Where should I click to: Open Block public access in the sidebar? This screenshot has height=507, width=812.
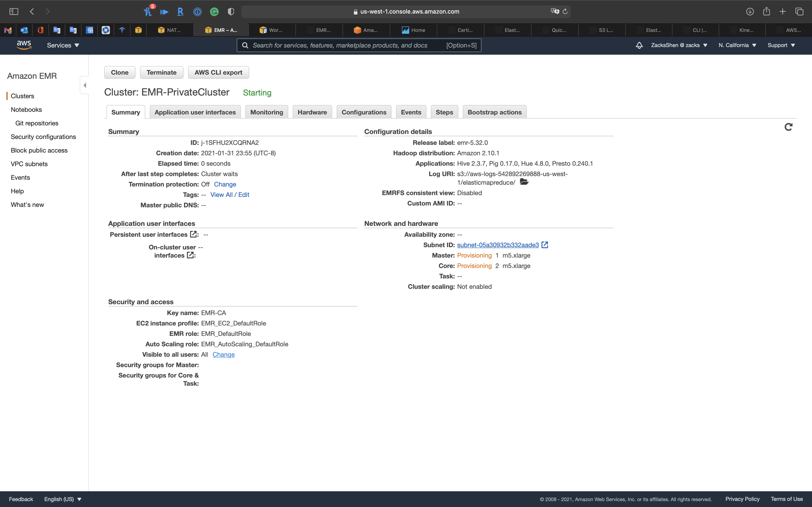39,150
